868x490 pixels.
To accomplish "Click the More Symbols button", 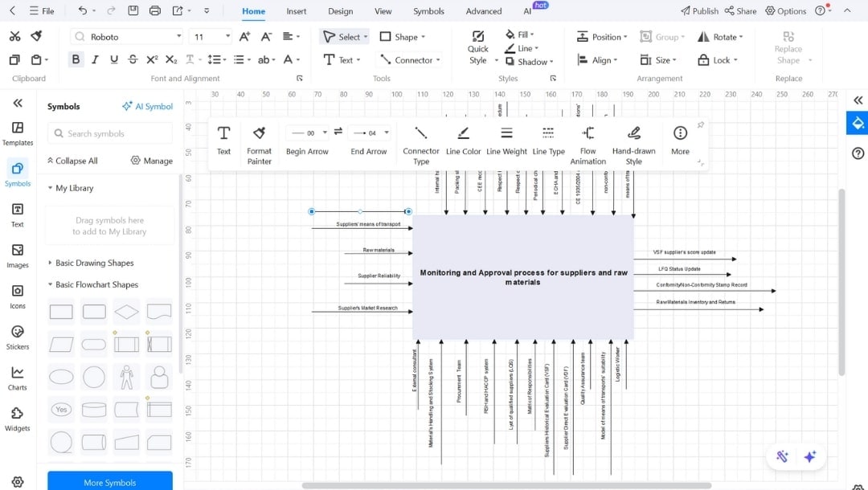I will coord(109,482).
